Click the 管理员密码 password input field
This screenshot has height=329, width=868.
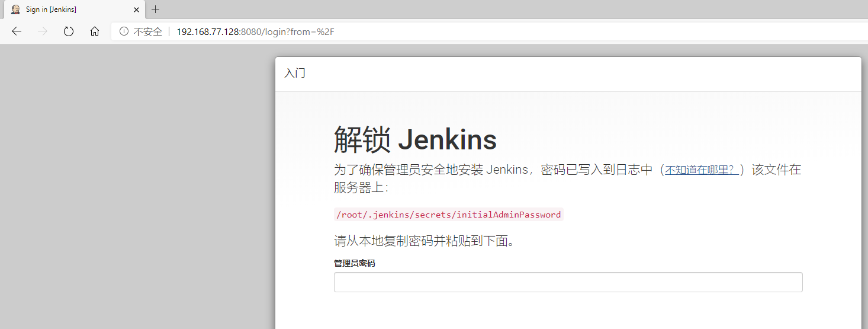pyautogui.click(x=568, y=282)
